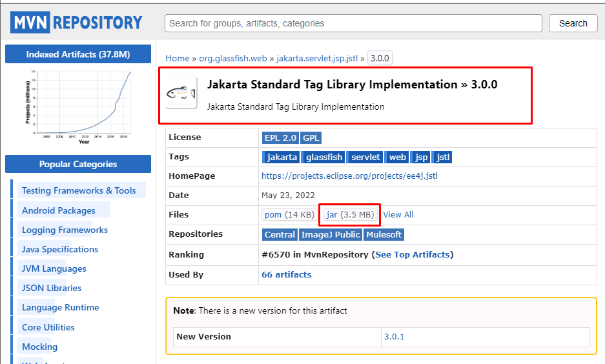This screenshot has width=605, height=364.
Task: Open the org.glassfish.web breadcrumb link
Action: (x=232, y=58)
